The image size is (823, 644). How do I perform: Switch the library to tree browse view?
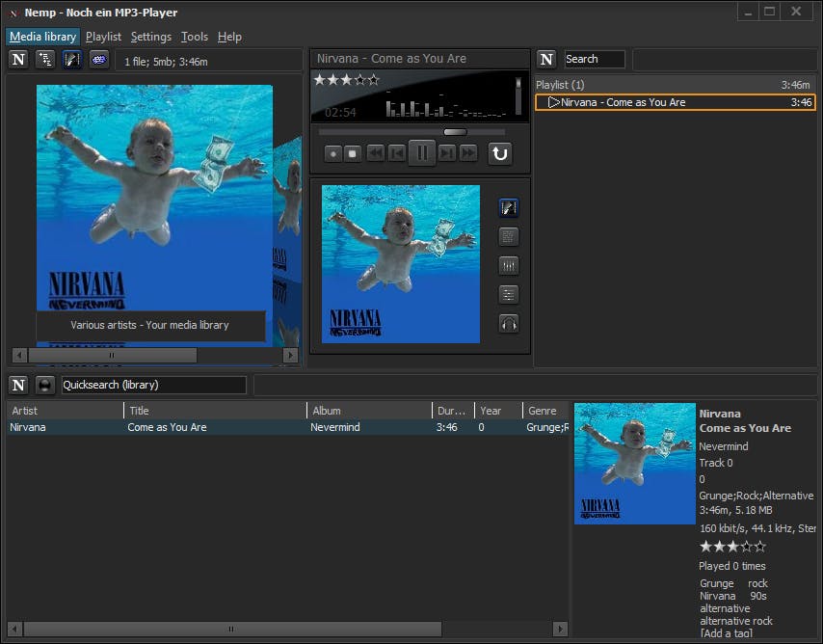click(x=45, y=60)
